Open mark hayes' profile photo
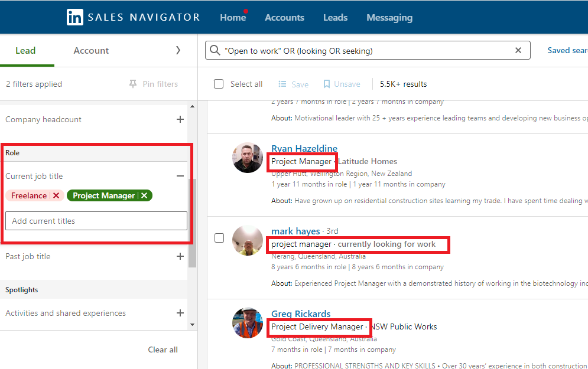The image size is (588, 369). coord(248,240)
